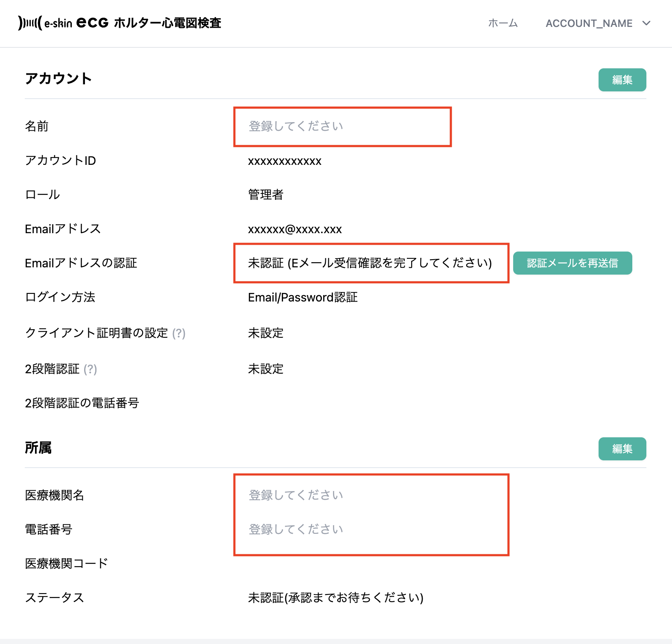This screenshot has height=644, width=672.
Task: Click the ステータス value 未認証(承認までお待ちください)
Action: (x=336, y=598)
